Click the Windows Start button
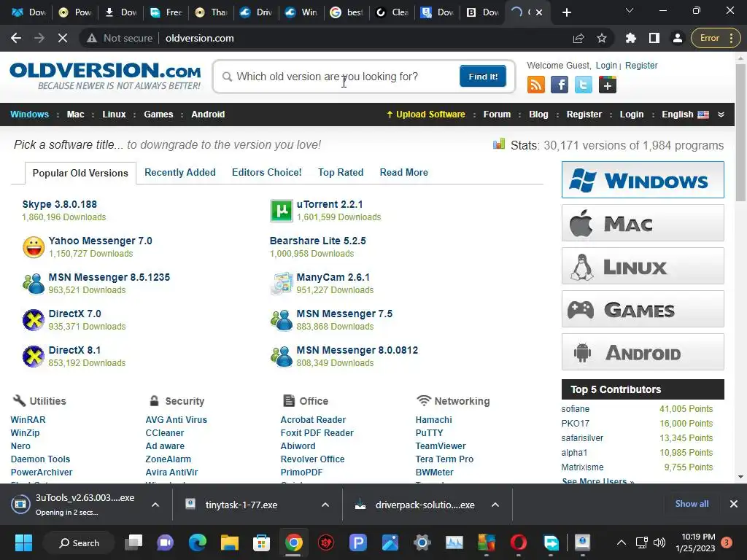747x560 pixels. coord(23,542)
